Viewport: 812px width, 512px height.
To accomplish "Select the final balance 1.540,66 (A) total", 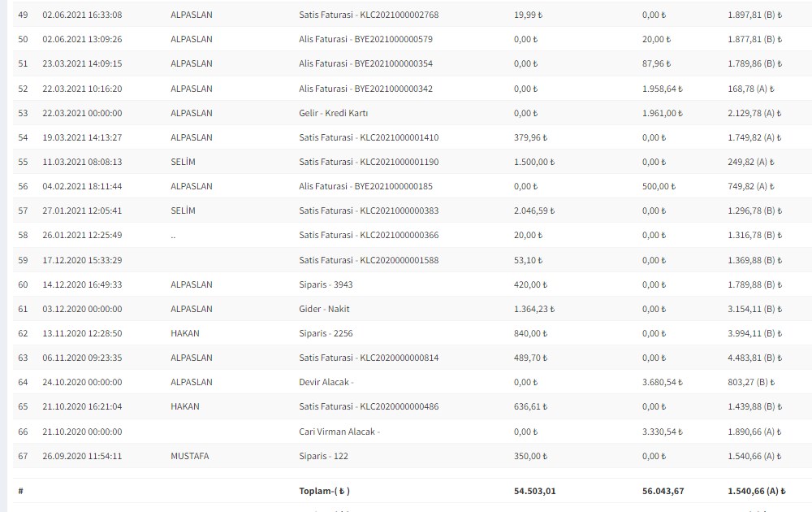I will pos(755,491).
